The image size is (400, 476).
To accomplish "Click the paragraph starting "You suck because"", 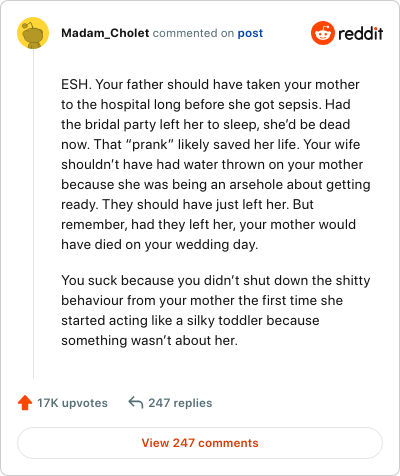I will [x=216, y=310].
